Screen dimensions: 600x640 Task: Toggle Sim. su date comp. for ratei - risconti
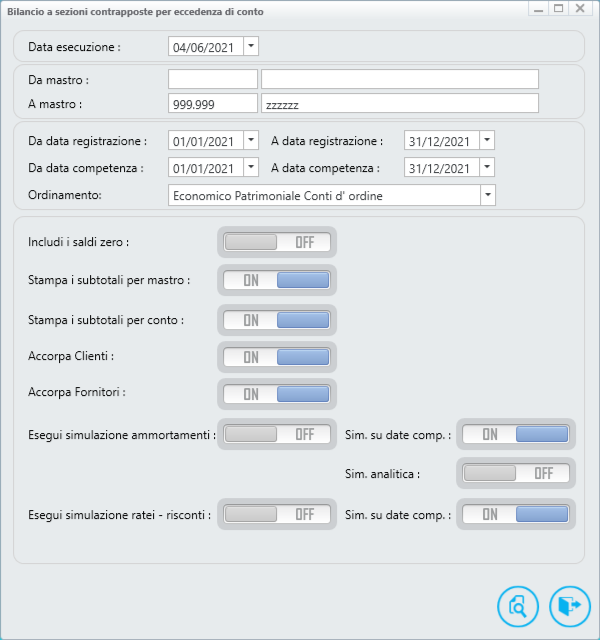coord(516,514)
